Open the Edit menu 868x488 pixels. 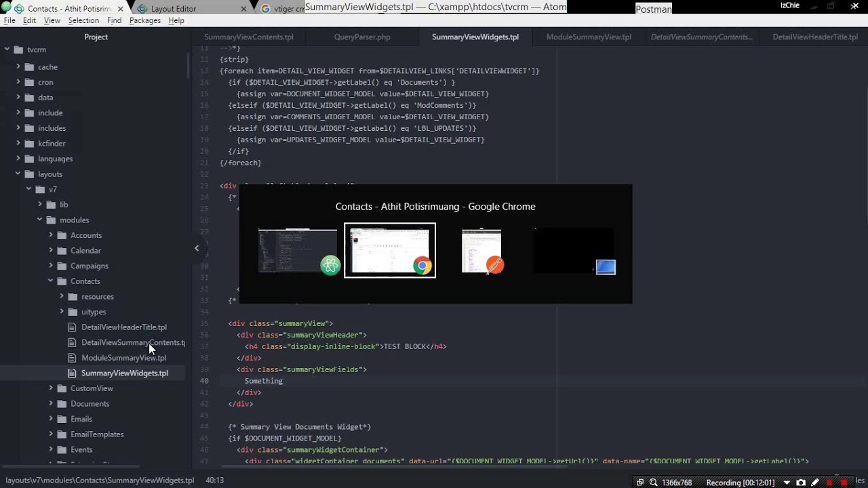pos(29,20)
